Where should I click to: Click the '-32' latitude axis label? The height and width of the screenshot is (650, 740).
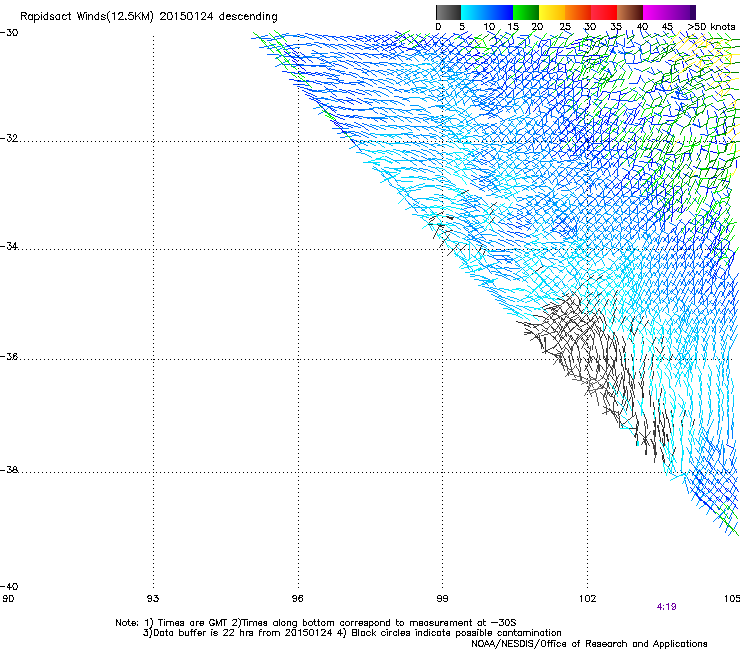[9, 138]
